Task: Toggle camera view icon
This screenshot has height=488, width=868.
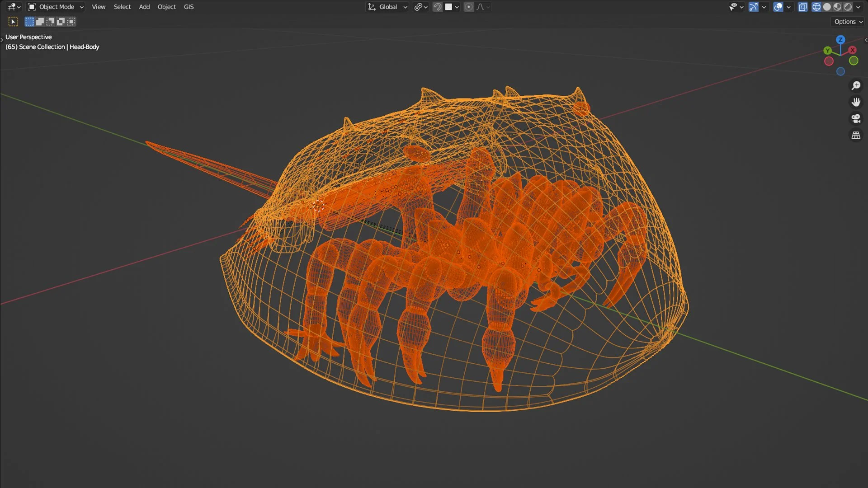Action: tap(856, 119)
